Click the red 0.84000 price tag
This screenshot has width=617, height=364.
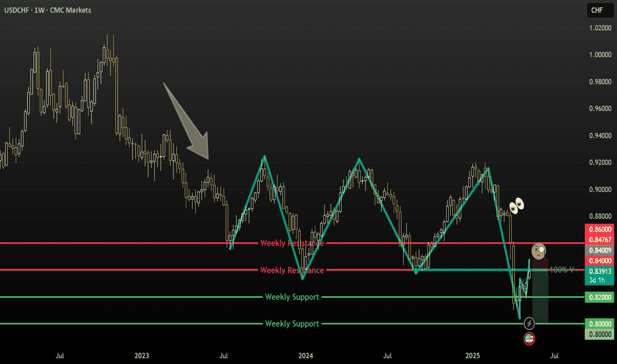pyautogui.click(x=600, y=261)
